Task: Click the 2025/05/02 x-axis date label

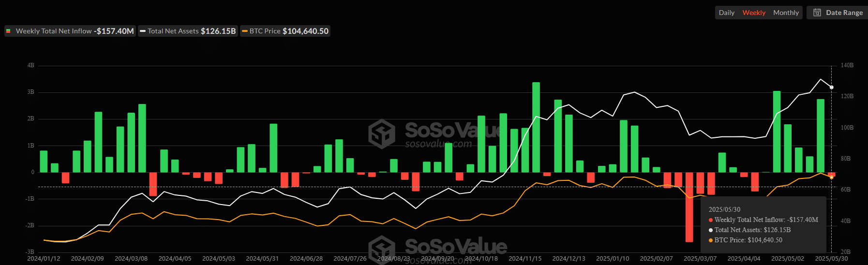Action: tap(788, 259)
